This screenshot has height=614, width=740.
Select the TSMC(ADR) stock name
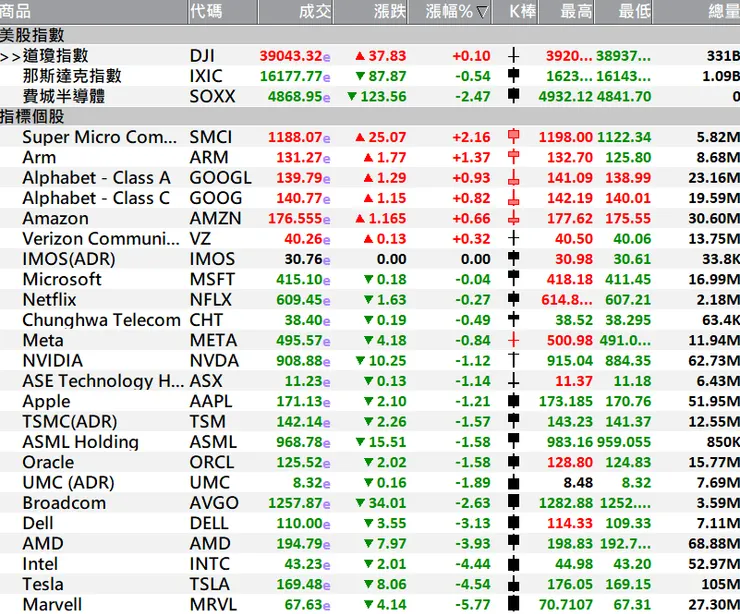(x=70, y=421)
